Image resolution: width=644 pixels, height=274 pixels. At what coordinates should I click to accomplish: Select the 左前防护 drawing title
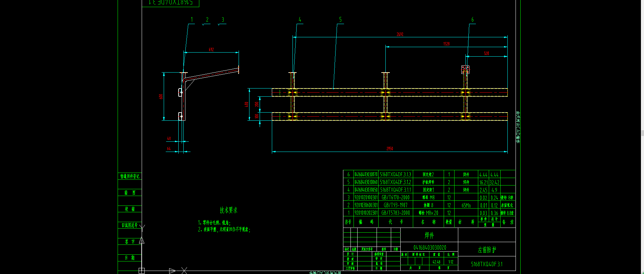pyautogui.click(x=487, y=250)
